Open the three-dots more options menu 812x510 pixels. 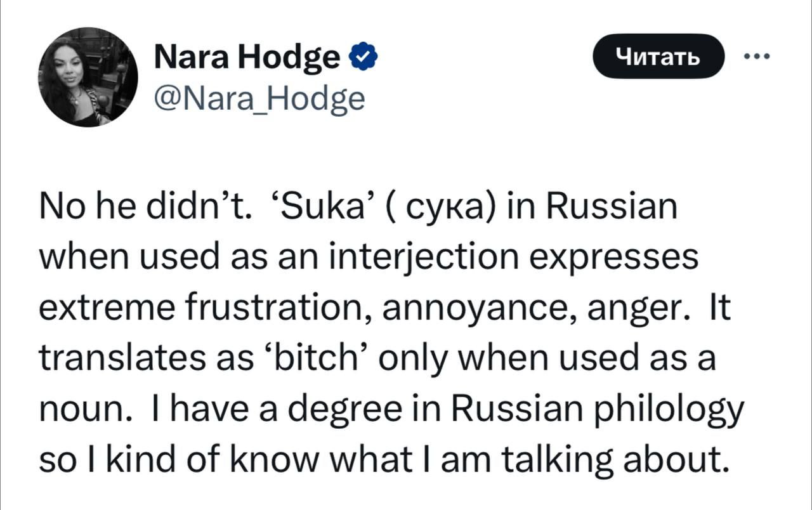[756, 56]
